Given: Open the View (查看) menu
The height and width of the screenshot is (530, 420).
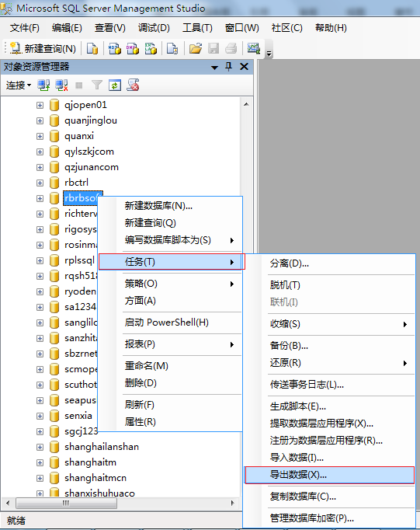Looking at the screenshot, I should tap(110, 28).
